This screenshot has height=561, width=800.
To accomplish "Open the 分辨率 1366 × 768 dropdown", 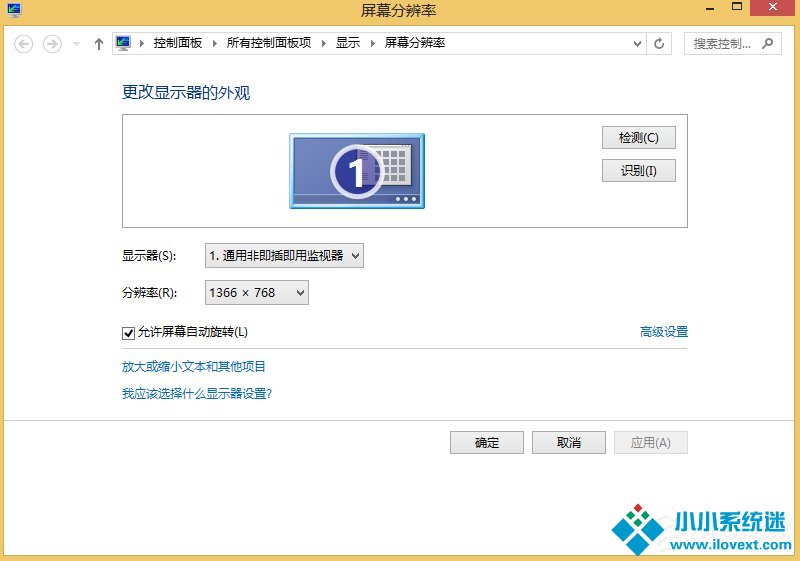I will (x=257, y=293).
